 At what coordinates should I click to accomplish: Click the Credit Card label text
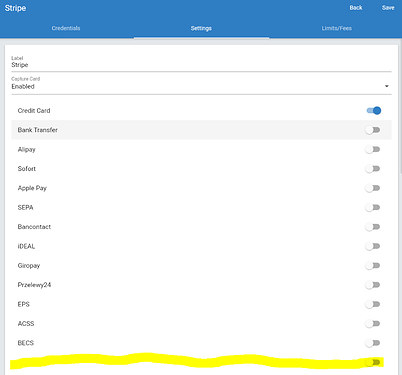tap(34, 111)
